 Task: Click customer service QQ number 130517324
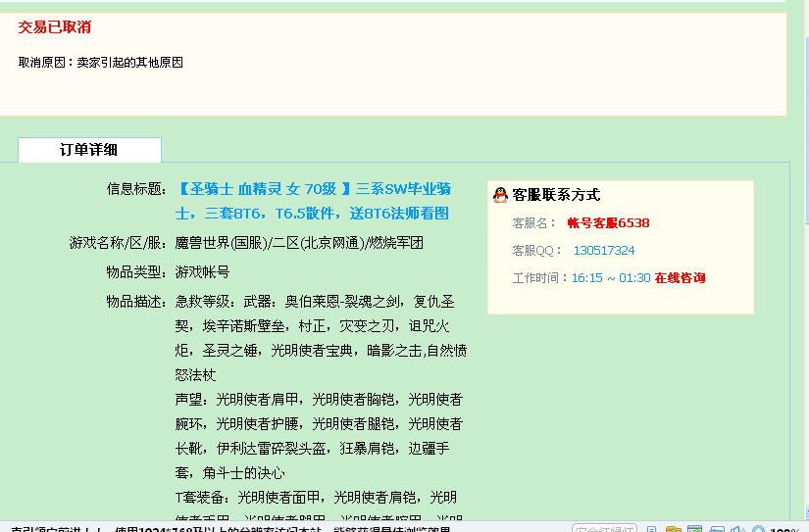[x=604, y=251]
